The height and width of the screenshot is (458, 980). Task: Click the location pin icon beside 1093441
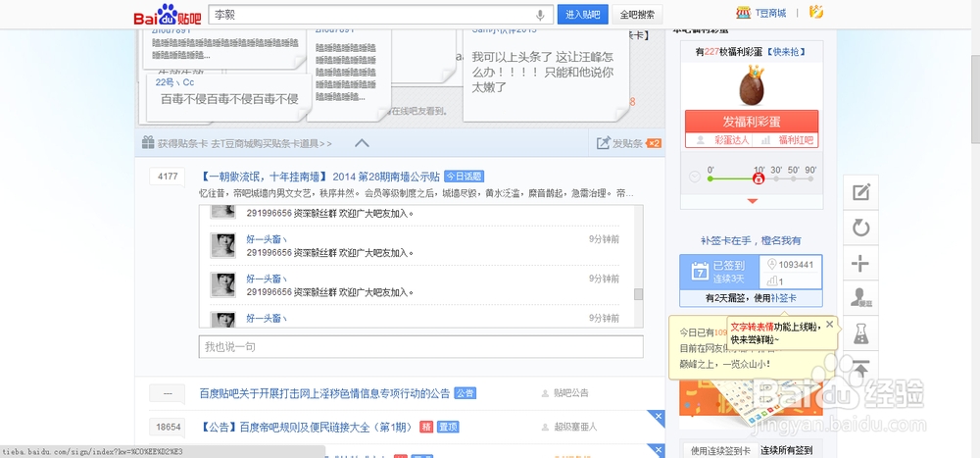coord(771,265)
